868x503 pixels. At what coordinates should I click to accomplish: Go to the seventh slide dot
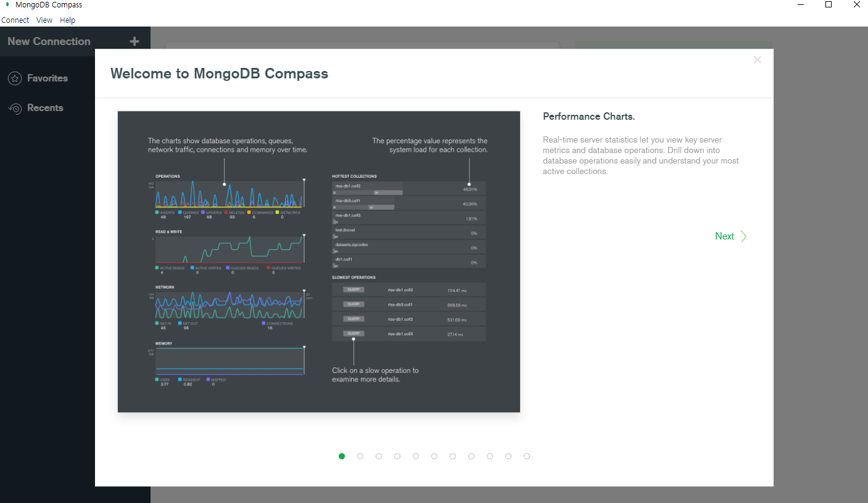point(453,456)
